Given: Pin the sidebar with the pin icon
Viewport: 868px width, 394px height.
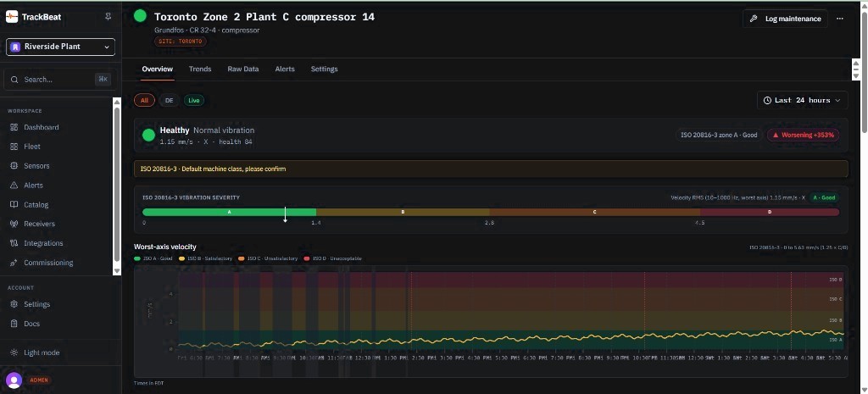Looking at the screenshot, I should [x=108, y=17].
